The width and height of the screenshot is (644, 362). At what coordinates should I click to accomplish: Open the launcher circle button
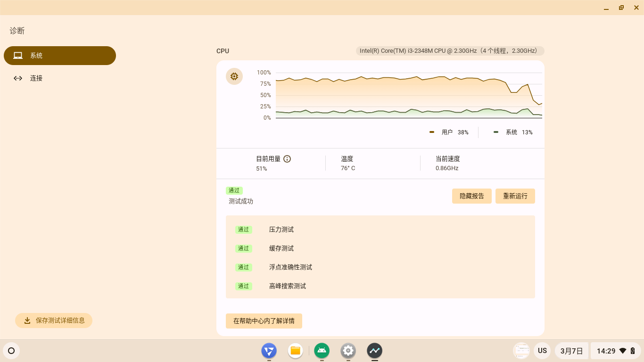[11, 351]
